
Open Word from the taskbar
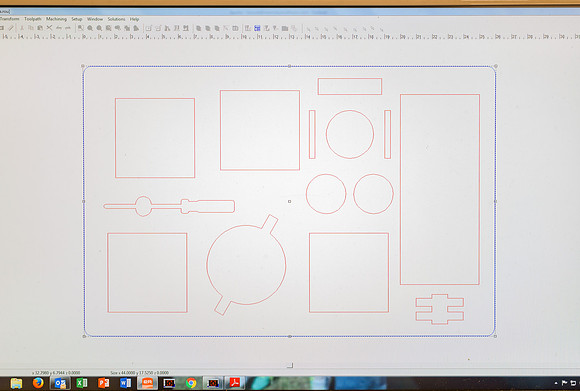[x=125, y=383]
